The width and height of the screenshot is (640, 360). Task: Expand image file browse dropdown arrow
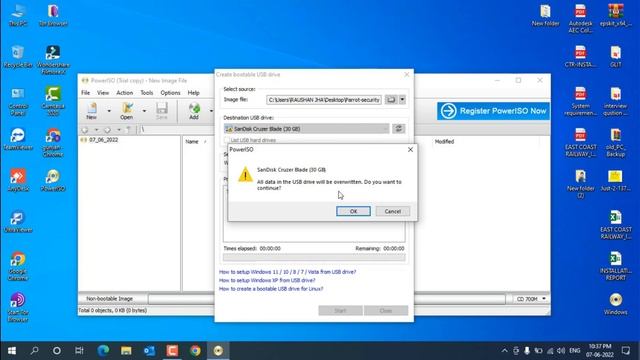tap(402, 100)
